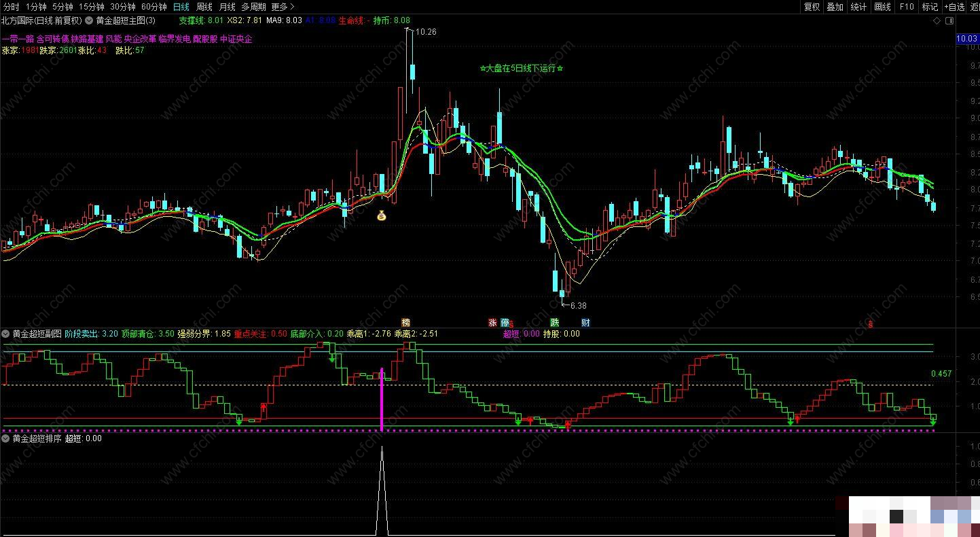This screenshot has width=980, height=537.
Task: Click the money bag marker on the chart
Action: (x=382, y=216)
